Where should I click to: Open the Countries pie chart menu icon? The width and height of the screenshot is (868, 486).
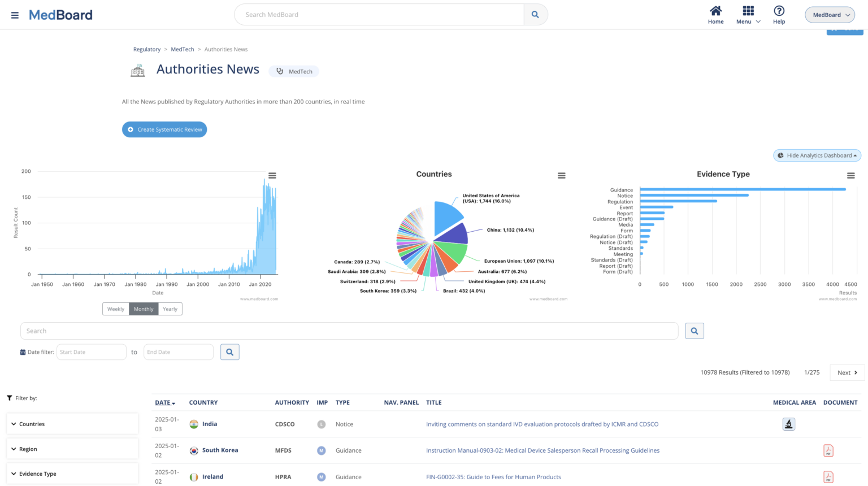[562, 175]
